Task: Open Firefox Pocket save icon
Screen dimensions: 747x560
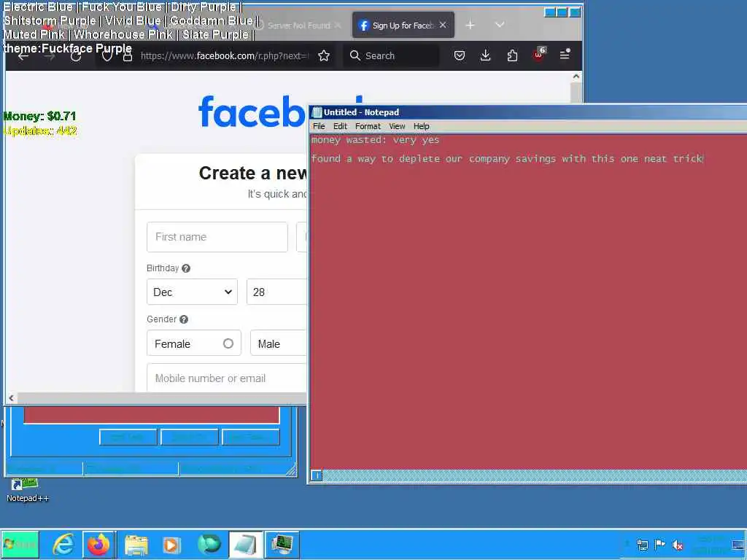Action: tap(460, 55)
